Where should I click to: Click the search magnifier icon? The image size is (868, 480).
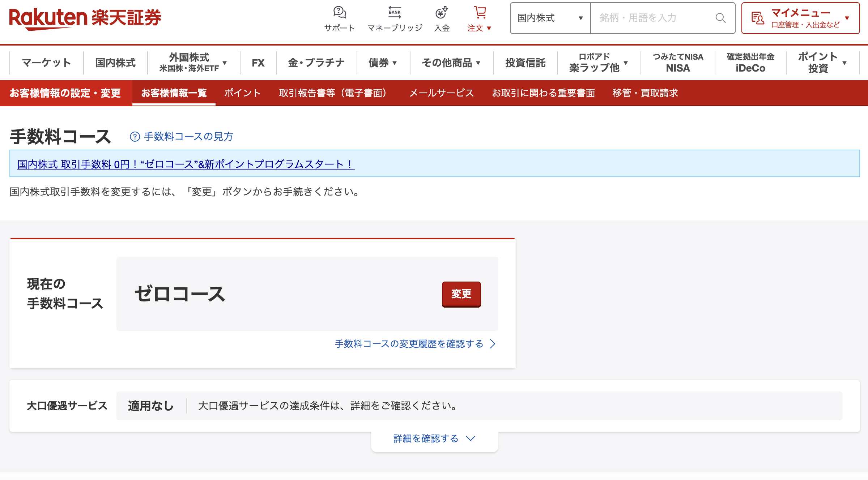pyautogui.click(x=720, y=18)
